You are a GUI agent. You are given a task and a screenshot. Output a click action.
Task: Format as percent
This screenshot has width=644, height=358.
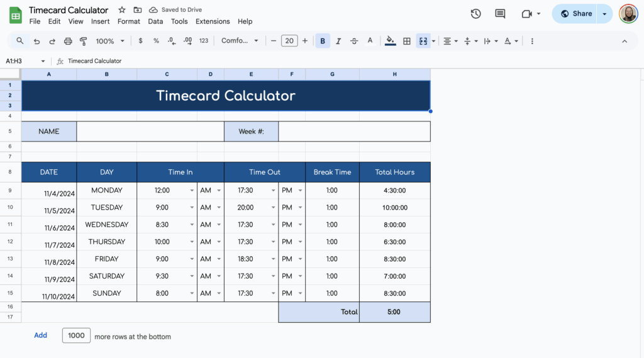click(x=156, y=41)
